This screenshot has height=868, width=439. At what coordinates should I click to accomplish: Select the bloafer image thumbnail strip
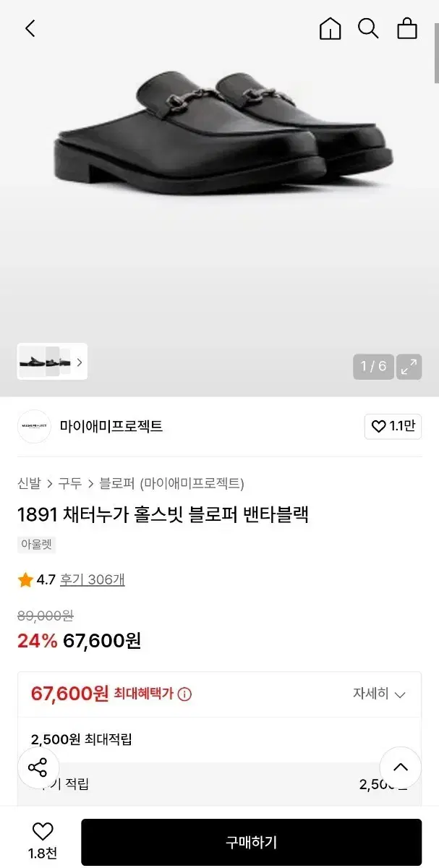coord(45,362)
